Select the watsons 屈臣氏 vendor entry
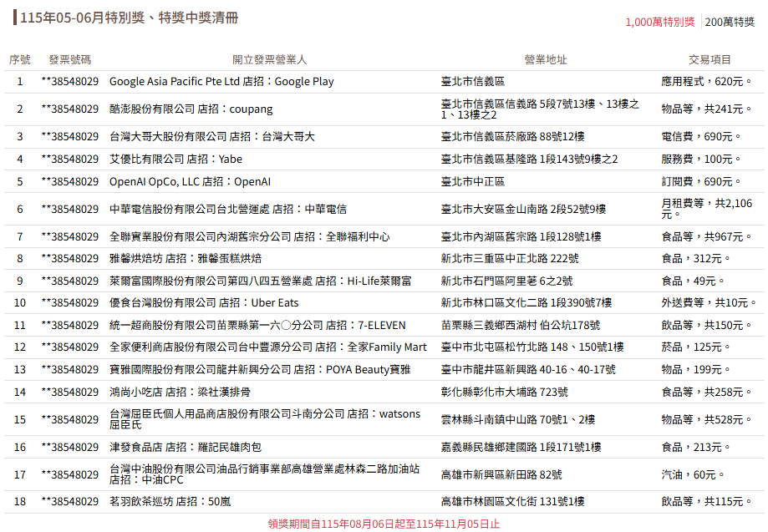 [x=264, y=419]
